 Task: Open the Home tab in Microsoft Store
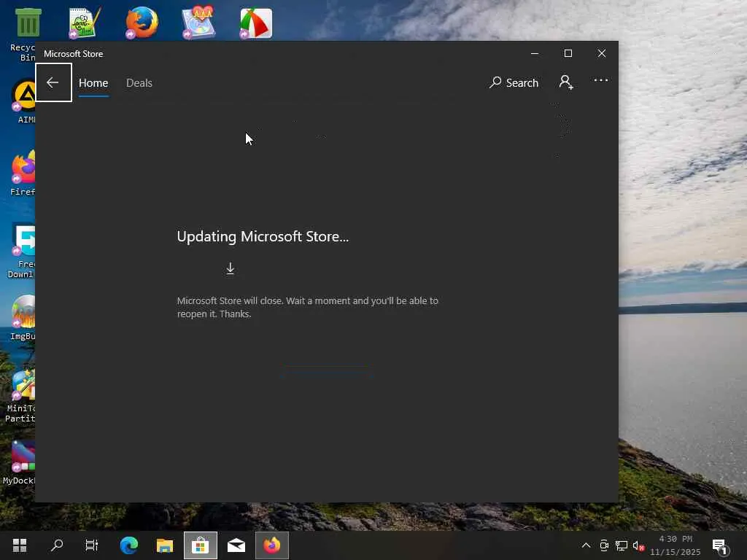93,83
